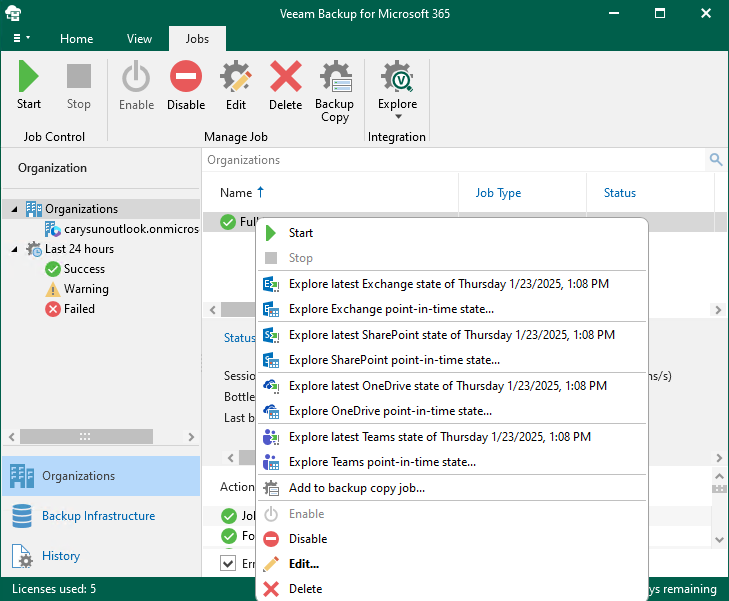Open the main application menu button
Image resolution: width=729 pixels, height=601 pixels.
click(21, 38)
